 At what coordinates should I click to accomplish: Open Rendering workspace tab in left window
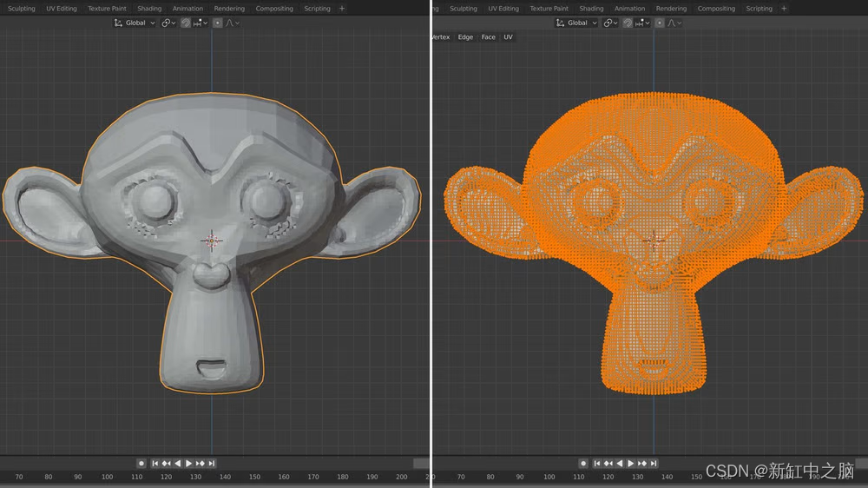tap(229, 9)
